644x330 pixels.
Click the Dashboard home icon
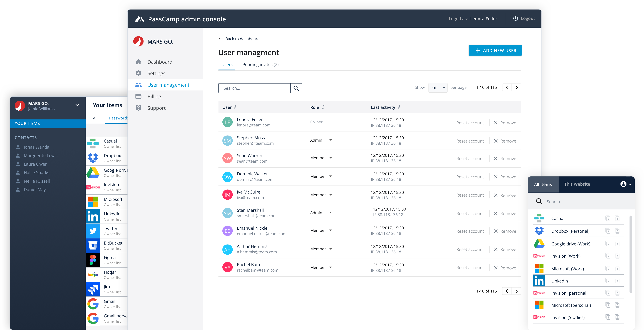138,62
